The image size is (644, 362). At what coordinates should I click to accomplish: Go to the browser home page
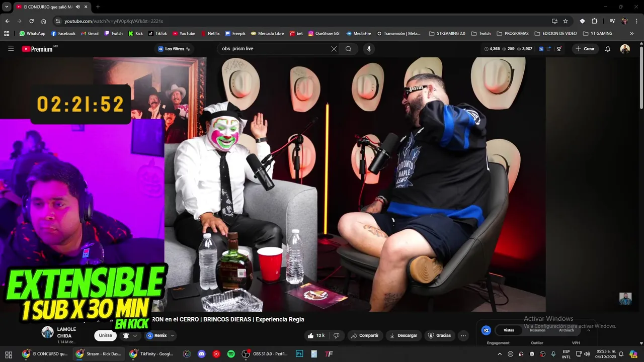(x=43, y=21)
